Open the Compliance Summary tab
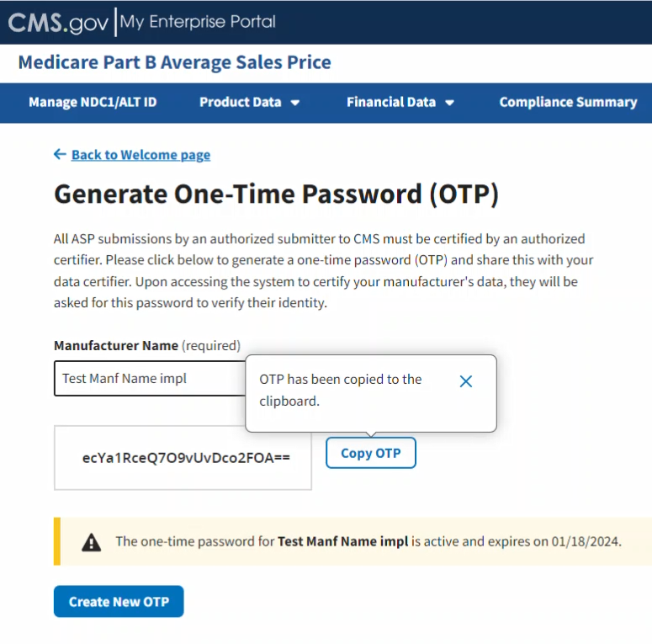Viewport: 652px width, 644px height. [568, 102]
